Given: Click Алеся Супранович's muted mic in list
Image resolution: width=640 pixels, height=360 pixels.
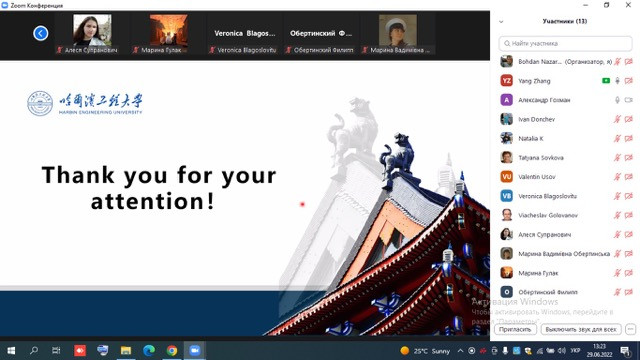Looking at the screenshot, I should (618, 235).
